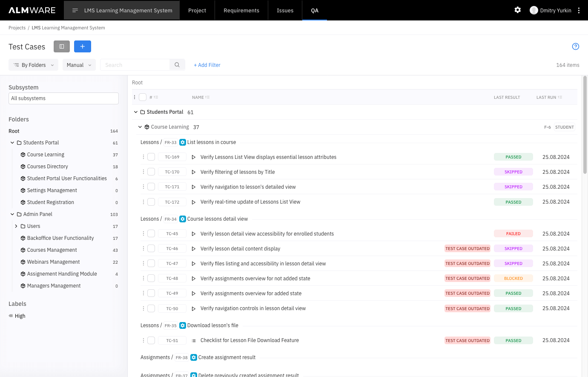This screenshot has height=377, width=588.
Task: Run test case TC-50 play icon
Action: [x=193, y=308]
